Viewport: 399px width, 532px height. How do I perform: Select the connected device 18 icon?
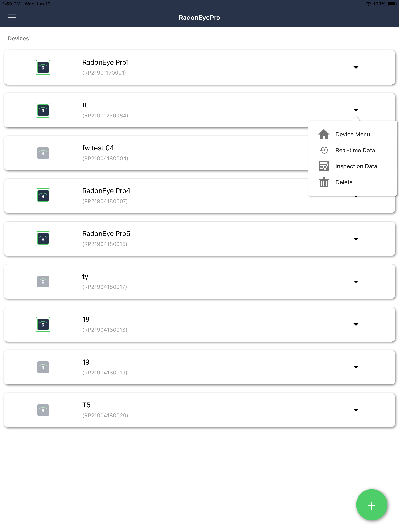pos(43,324)
